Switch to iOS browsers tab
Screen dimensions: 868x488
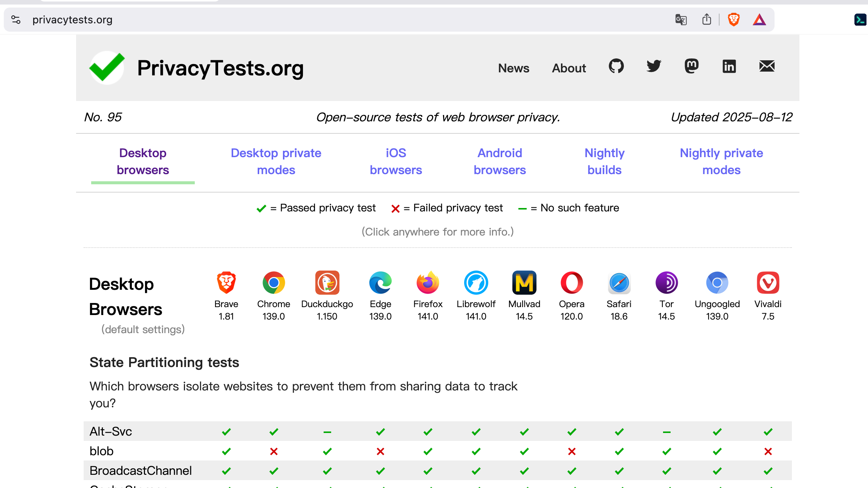396,162
